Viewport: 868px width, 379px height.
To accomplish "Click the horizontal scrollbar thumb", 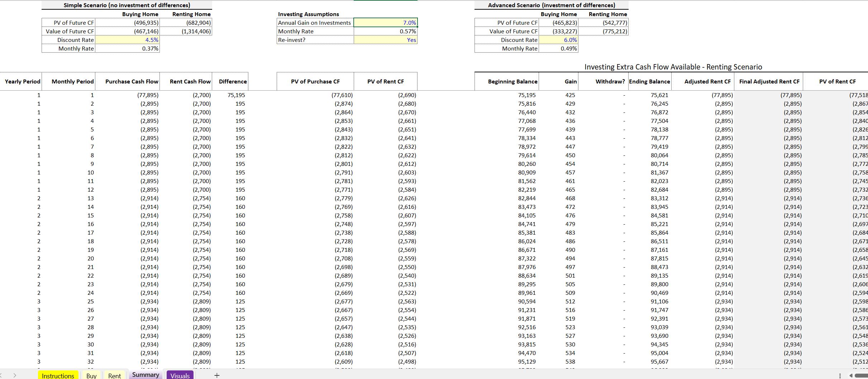I will pyautogui.click(x=862, y=376).
